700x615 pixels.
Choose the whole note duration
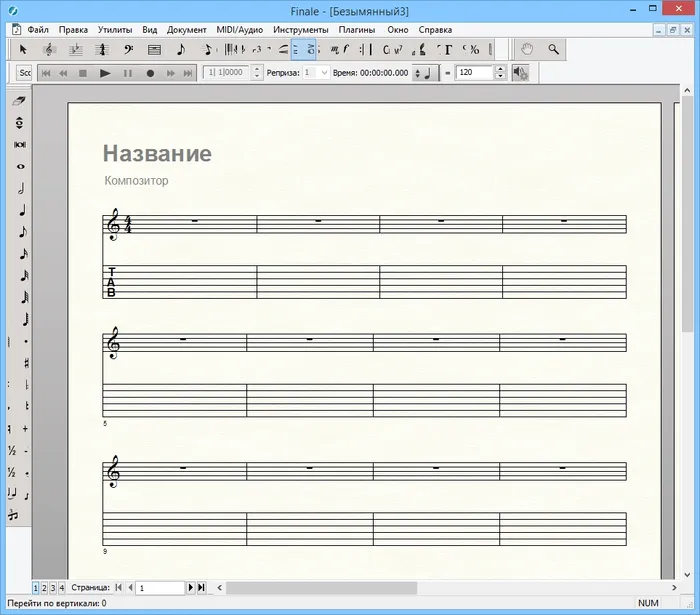(x=21, y=166)
